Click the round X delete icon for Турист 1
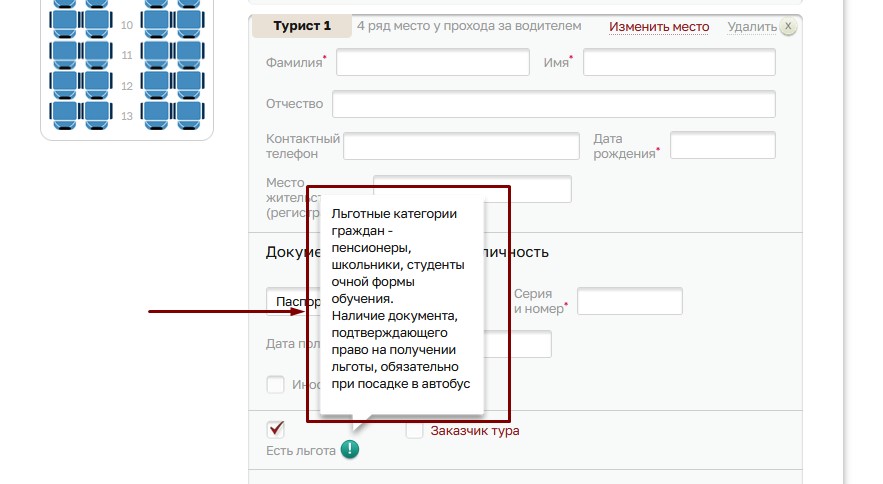This screenshot has height=484, width=883. tap(788, 27)
